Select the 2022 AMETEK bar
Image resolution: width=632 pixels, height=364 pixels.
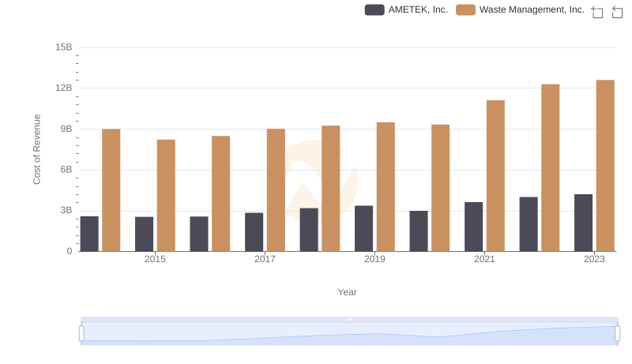click(x=529, y=224)
